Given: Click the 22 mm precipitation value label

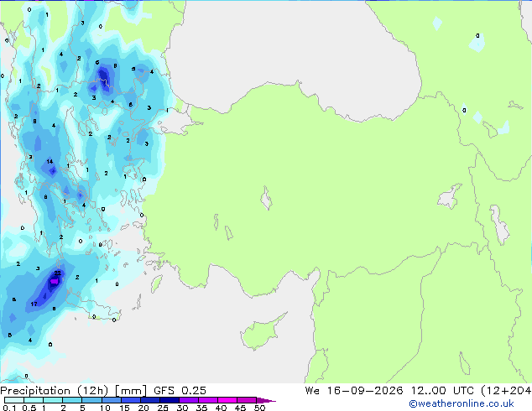Looking at the screenshot, I should point(58,273).
